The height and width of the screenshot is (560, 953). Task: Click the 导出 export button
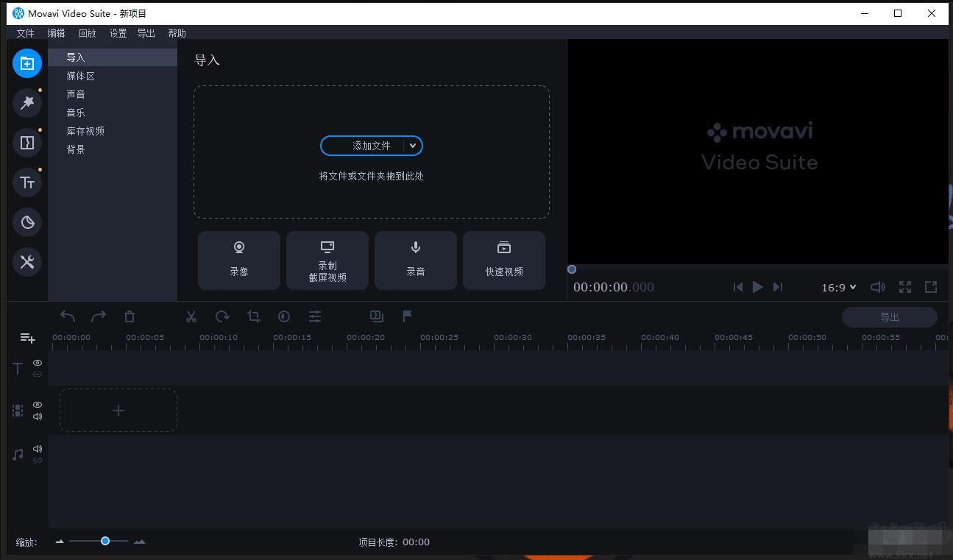point(889,316)
